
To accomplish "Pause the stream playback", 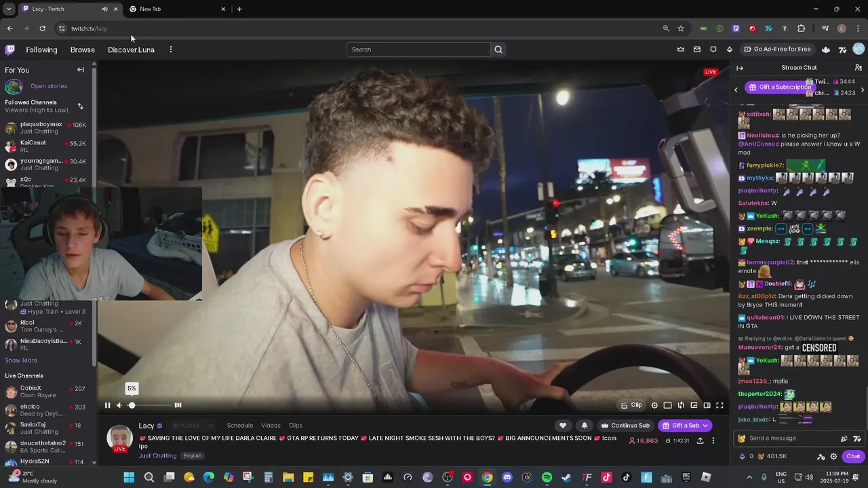I will [x=107, y=405].
